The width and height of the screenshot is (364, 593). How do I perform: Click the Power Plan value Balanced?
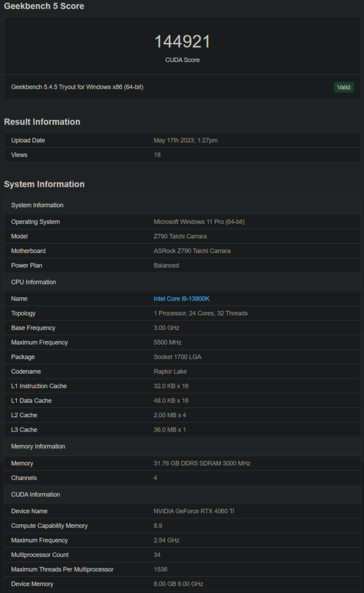[x=166, y=265]
